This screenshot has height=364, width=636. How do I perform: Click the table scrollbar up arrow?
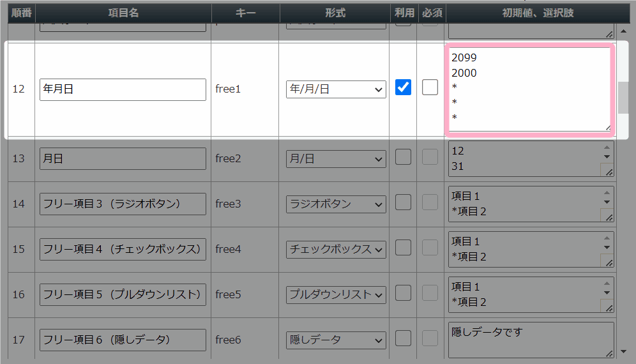623,31
